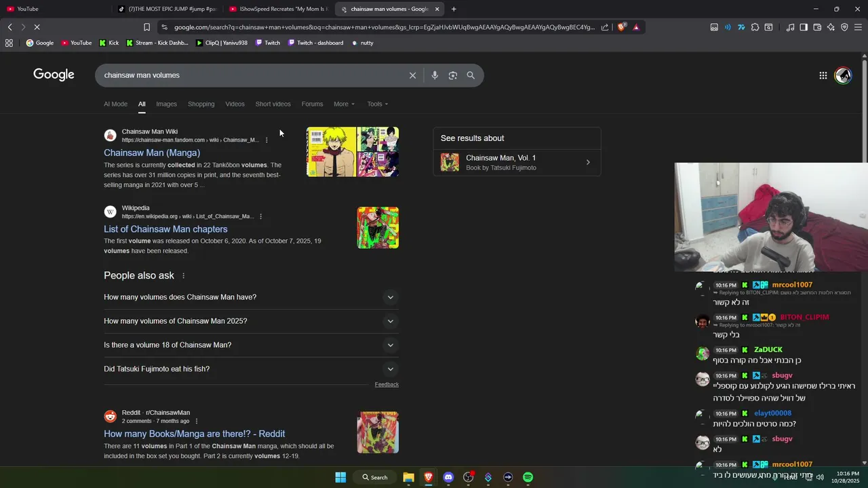Viewport: 868px width, 488px height.
Task: Switch to THE MOST EPIC JUMP tab
Action: click(167, 9)
